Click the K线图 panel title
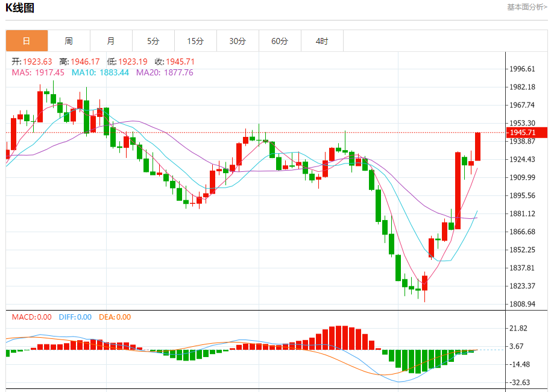 (20, 8)
